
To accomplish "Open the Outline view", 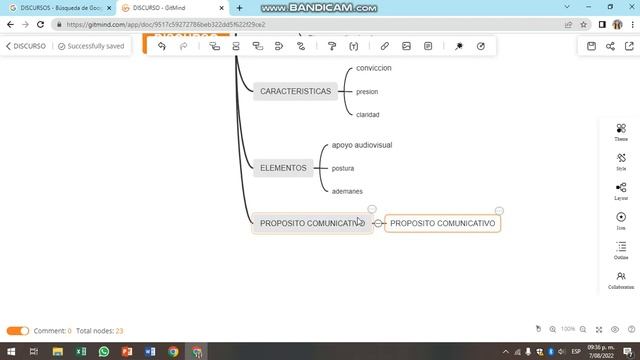I will 621,251.
